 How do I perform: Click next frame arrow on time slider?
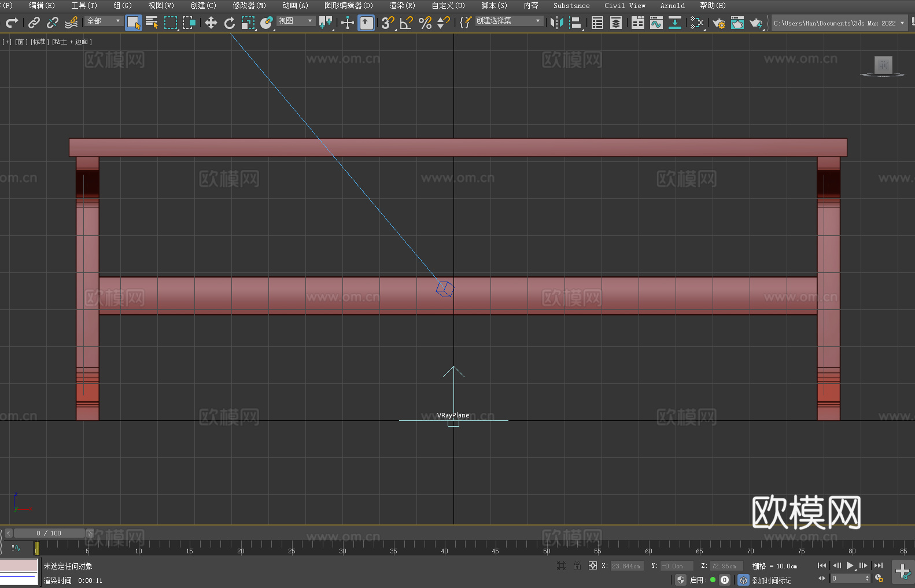tap(90, 533)
